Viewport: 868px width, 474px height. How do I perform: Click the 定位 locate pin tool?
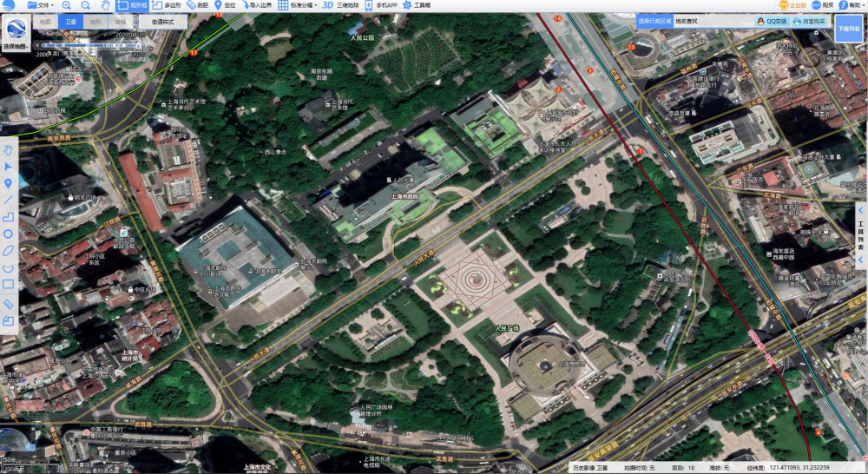point(225,5)
